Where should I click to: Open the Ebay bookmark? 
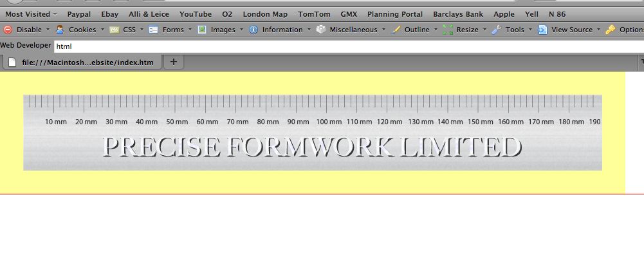coord(109,14)
